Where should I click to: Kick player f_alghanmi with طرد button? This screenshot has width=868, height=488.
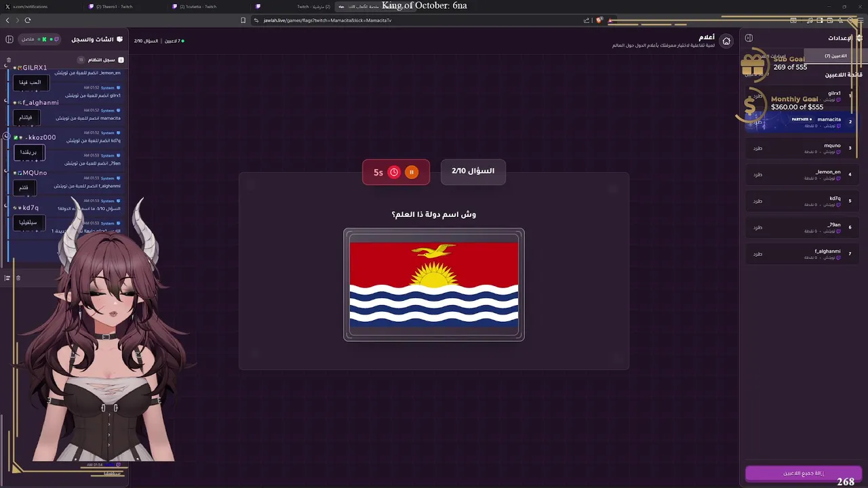757,253
